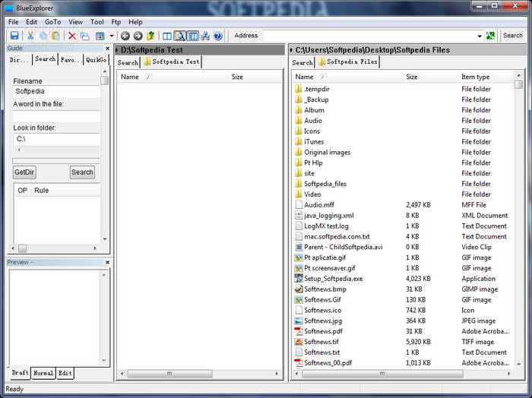Expand the D:\Softpedia Test pane header
Viewport: 532px width, 398px height.
(117, 50)
